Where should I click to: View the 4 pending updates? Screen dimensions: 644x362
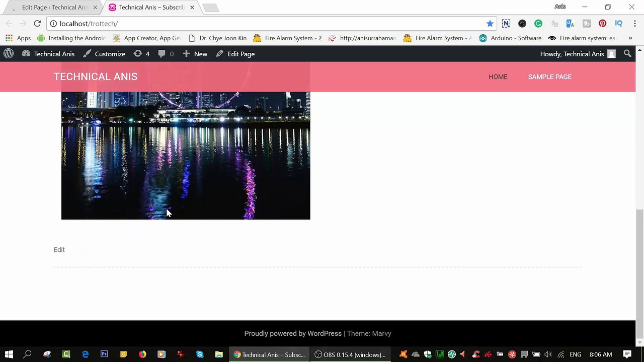tap(141, 54)
